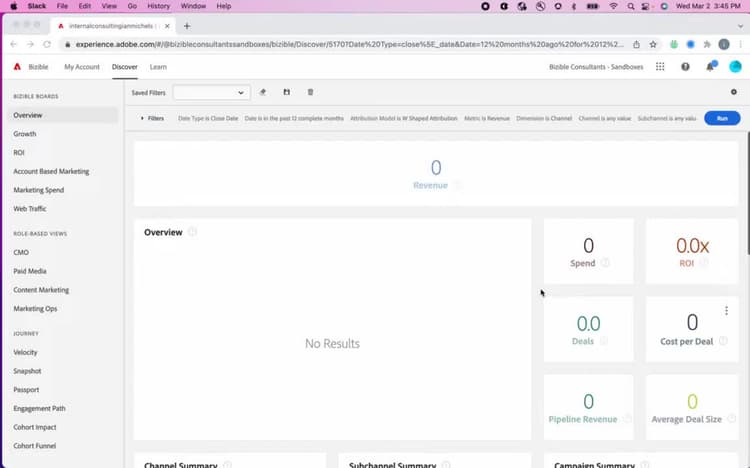Viewport: 750px width, 468px height.
Task: Click the 'Date Type is Close Date' filter
Action: [208, 118]
